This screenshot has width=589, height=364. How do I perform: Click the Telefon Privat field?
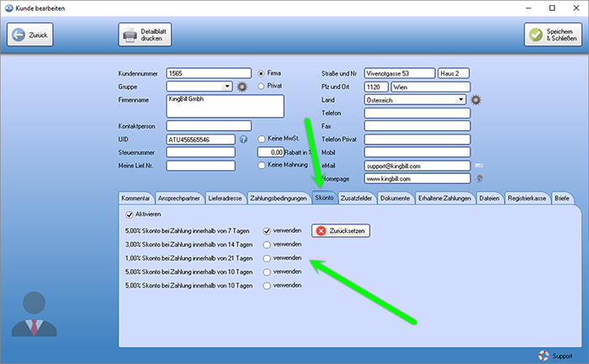click(x=417, y=140)
